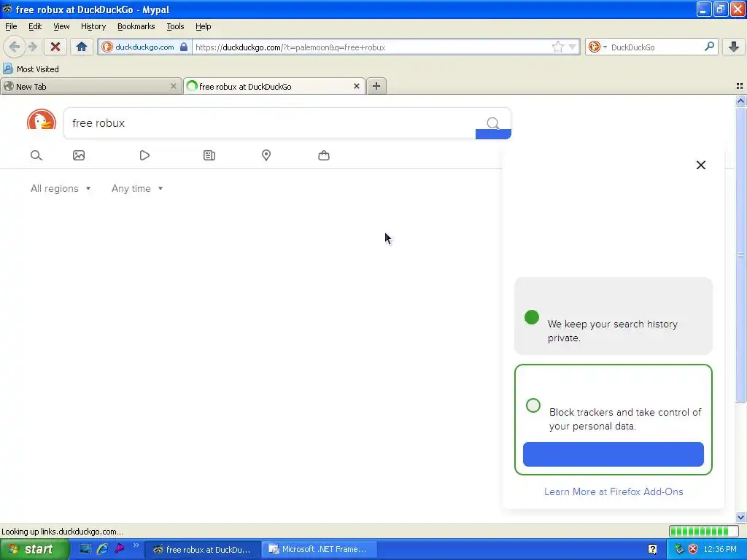Toggle green dot for search history private

[532, 317]
